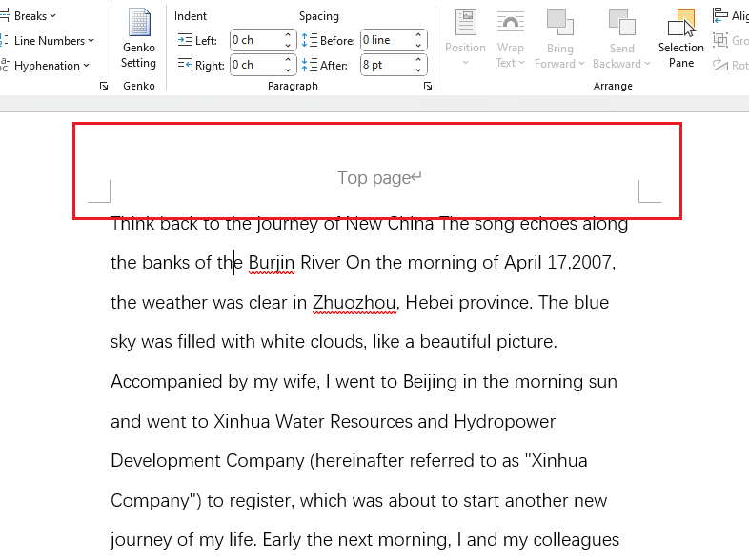
Task: Click the Breaks icon
Action: 5,16
